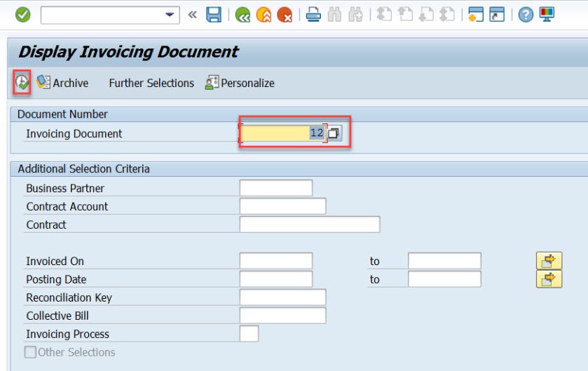Click the Invoicing Process input field
The height and width of the screenshot is (371, 588).
tap(249, 334)
